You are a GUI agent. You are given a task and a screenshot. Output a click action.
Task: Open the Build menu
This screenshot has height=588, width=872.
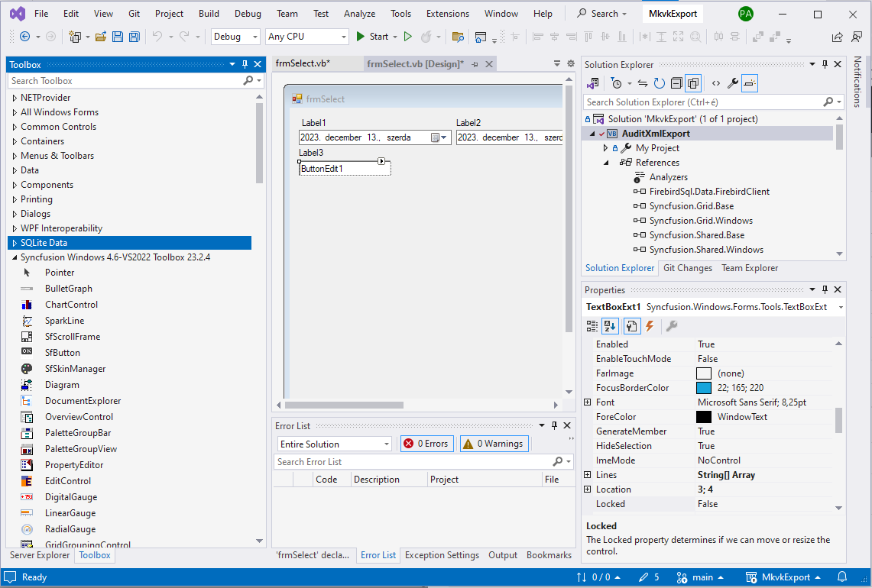coord(209,14)
